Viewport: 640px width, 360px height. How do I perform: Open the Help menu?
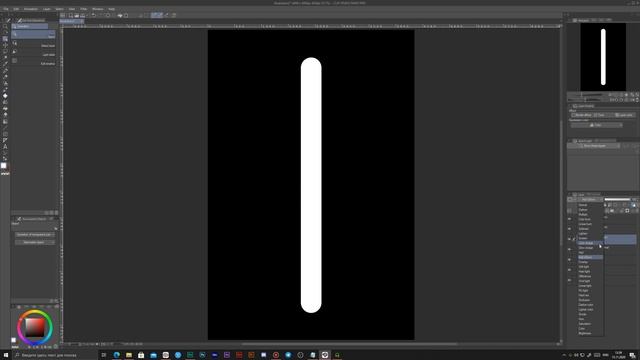pos(111,9)
